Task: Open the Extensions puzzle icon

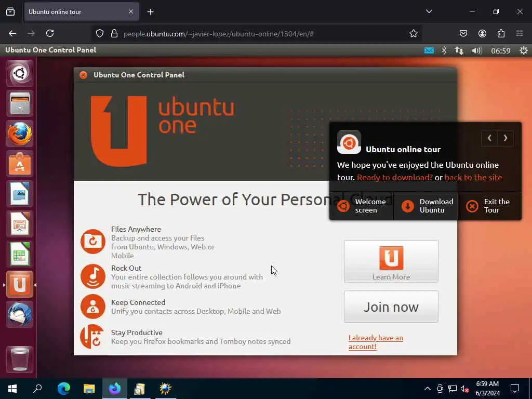Action: coord(501,33)
